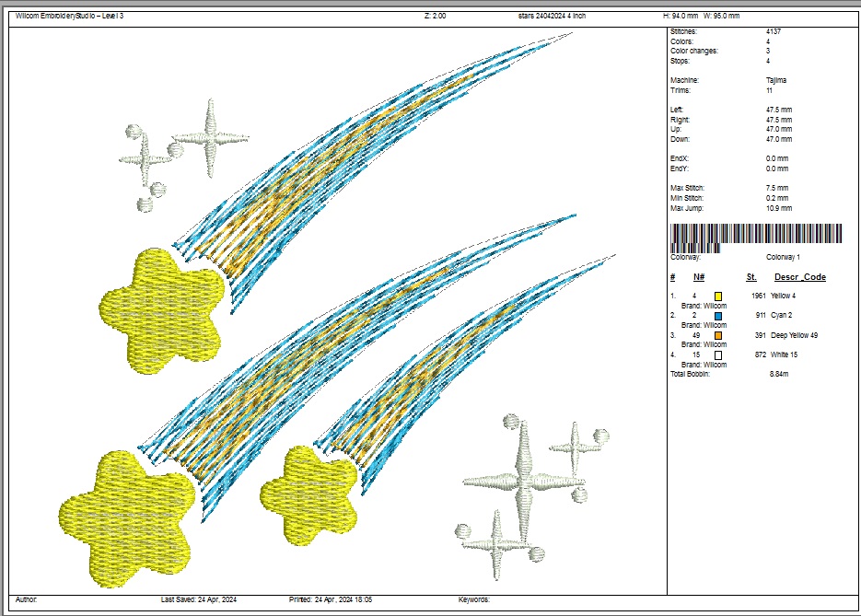This screenshot has width=861, height=616.
Task: Click the largest yellow star at bottom left
Action: click(128, 517)
